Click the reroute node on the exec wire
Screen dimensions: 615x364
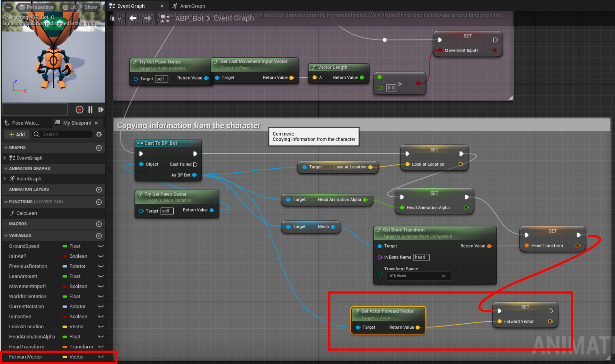click(385, 40)
